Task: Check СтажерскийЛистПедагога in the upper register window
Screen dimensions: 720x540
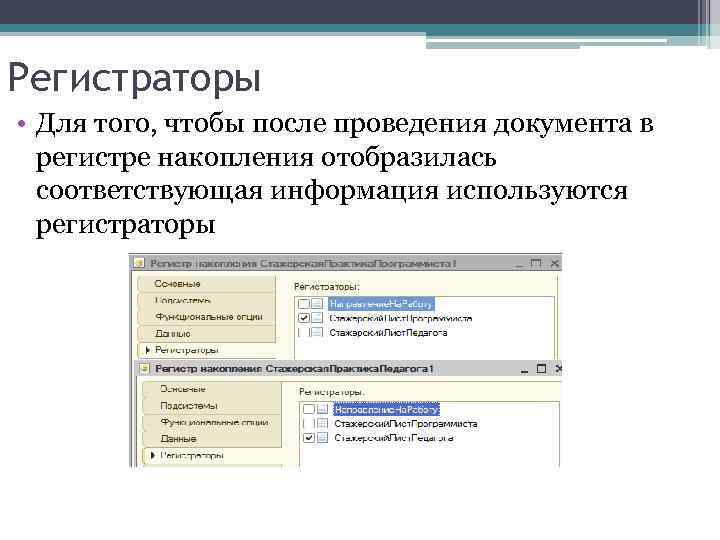Action: tap(304, 332)
